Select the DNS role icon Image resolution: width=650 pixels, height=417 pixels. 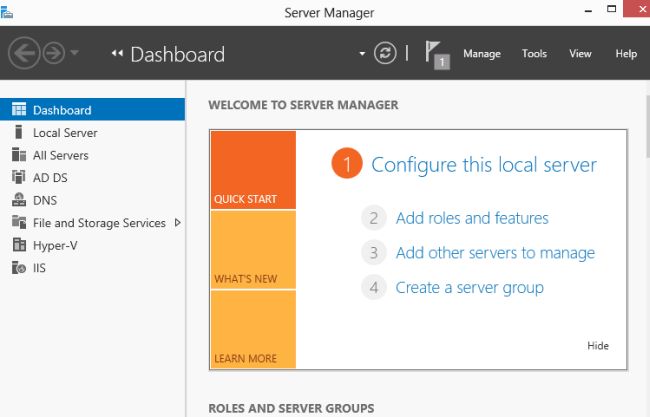pyautogui.click(x=18, y=200)
